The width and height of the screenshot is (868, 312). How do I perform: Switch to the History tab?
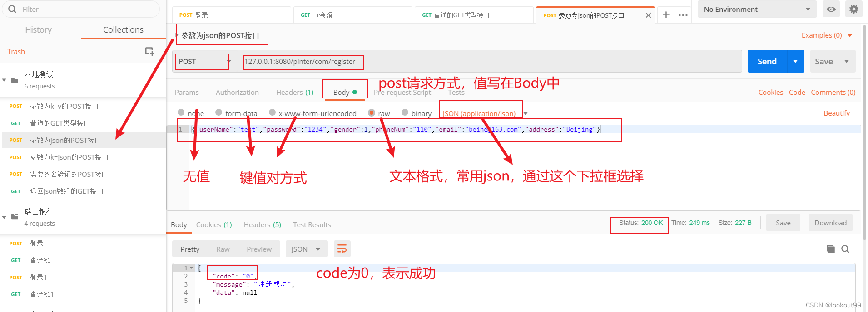point(38,29)
